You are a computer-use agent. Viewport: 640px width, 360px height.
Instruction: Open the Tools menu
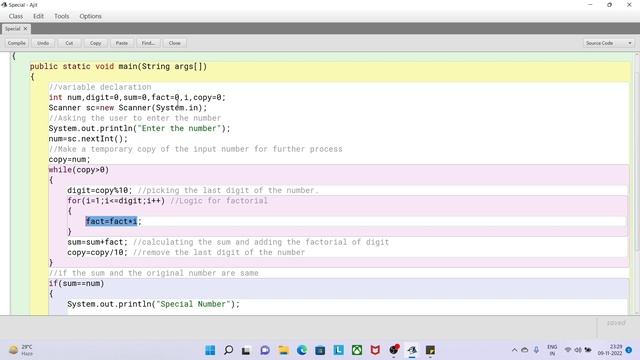[x=62, y=16]
